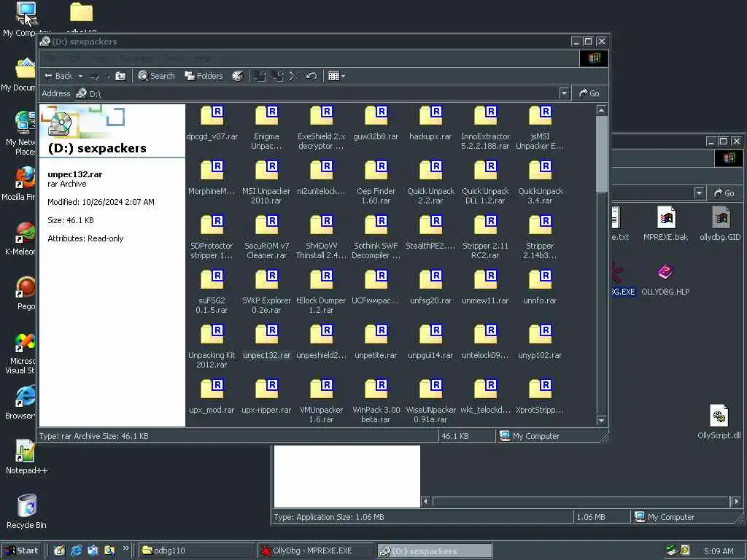Open the Start menu
Image resolution: width=747 pixels, height=560 pixels.
tap(22, 551)
